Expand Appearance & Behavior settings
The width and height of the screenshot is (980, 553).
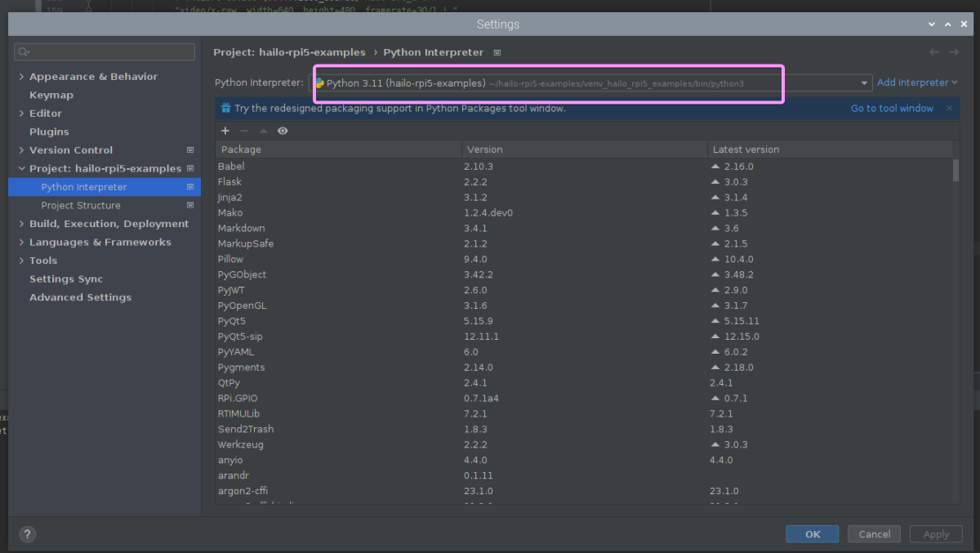point(21,77)
